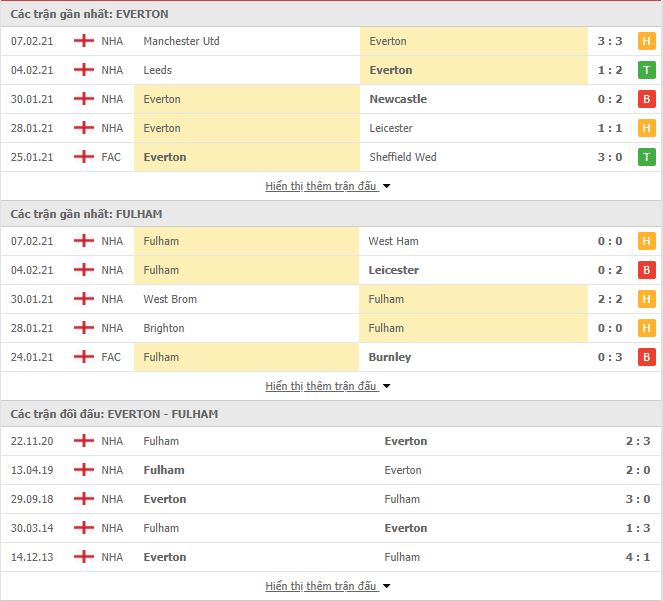The width and height of the screenshot is (663, 601).
Task: Click the 'Các trận gần nhất: FULHAM' header
Action: tap(87, 214)
